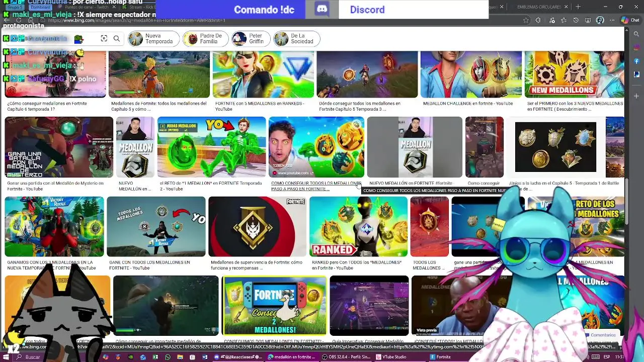Open Word in taskbar
644x362 pixels.
point(205,357)
